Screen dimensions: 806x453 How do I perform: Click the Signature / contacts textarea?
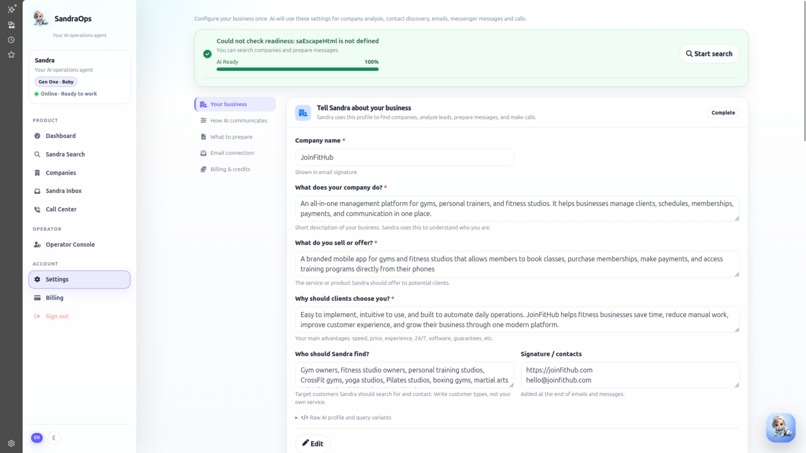pyautogui.click(x=630, y=375)
